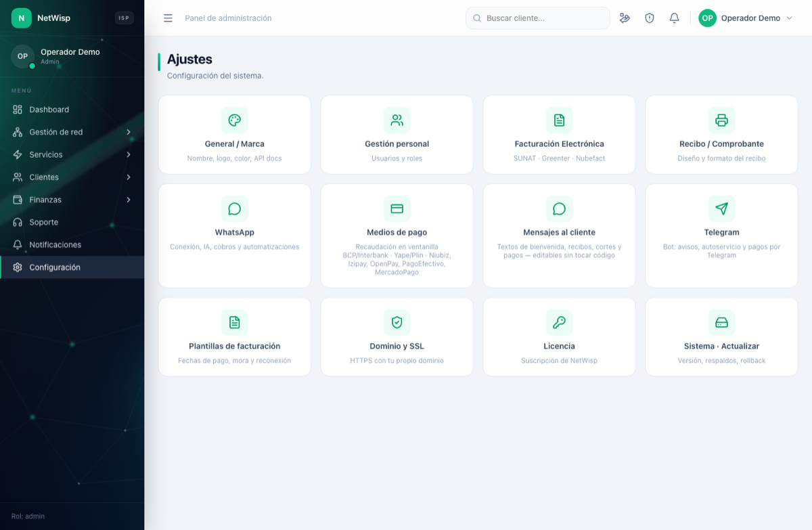The height and width of the screenshot is (530, 812).
Task: Click 'HTTPS con tu propio dominio' text
Action: [x=397, y=361]
